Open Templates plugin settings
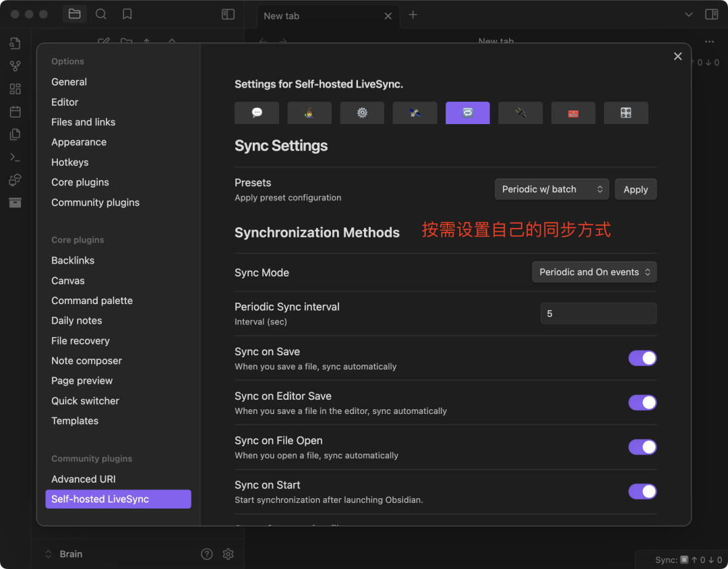Image resolution: width=728 pixels, height=569 pixels. (75, 421)
